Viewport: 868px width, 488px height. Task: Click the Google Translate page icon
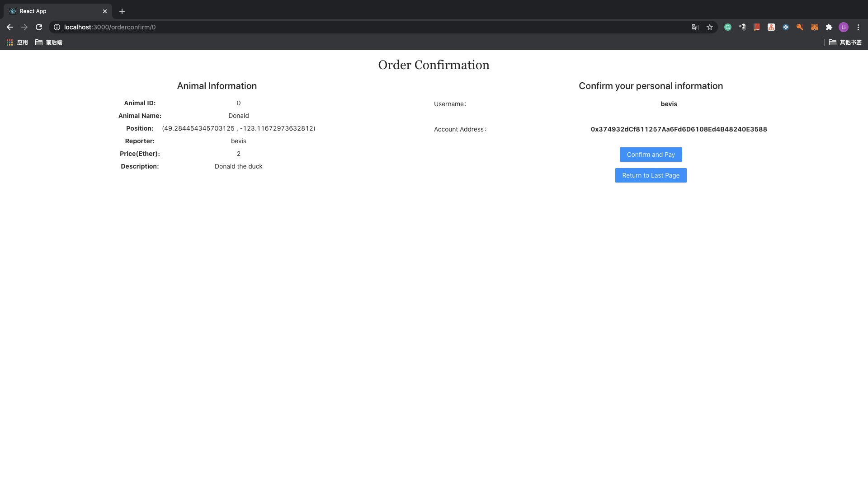coord(695,27)
